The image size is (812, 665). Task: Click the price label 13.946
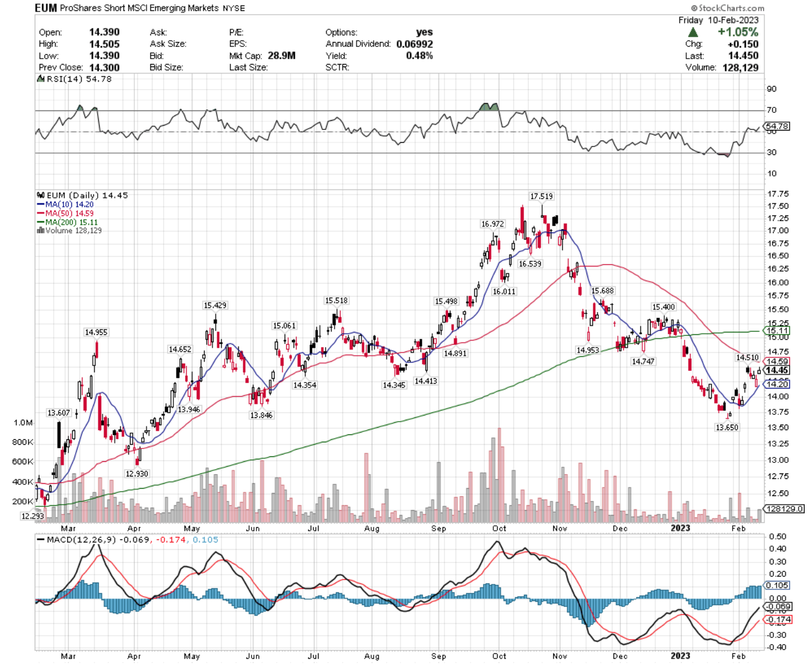tap(189, 409)
